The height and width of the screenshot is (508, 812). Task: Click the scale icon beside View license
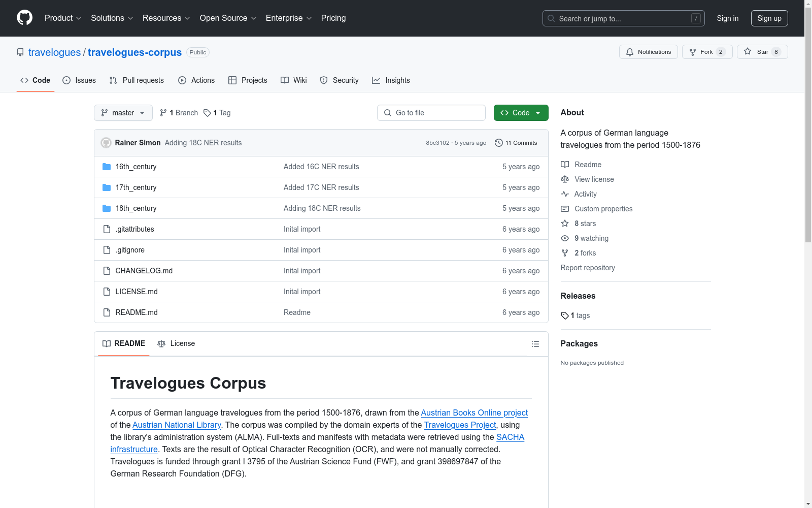pyautogui.click(x=565, y=179)
